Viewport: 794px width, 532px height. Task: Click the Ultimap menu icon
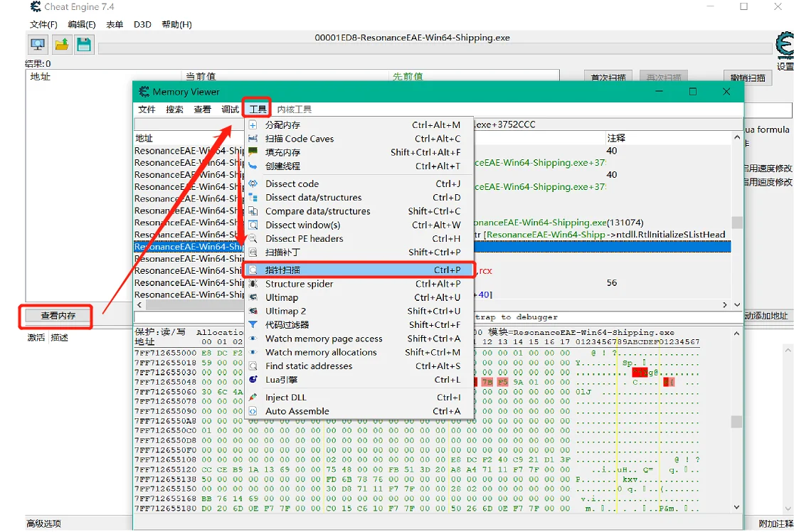click(253, 297)
